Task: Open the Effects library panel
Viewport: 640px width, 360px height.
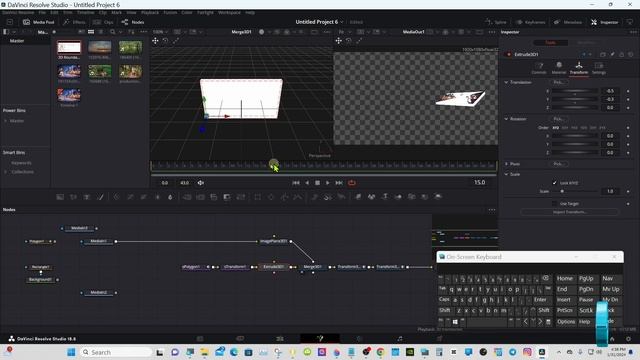Action: (74, 22)
